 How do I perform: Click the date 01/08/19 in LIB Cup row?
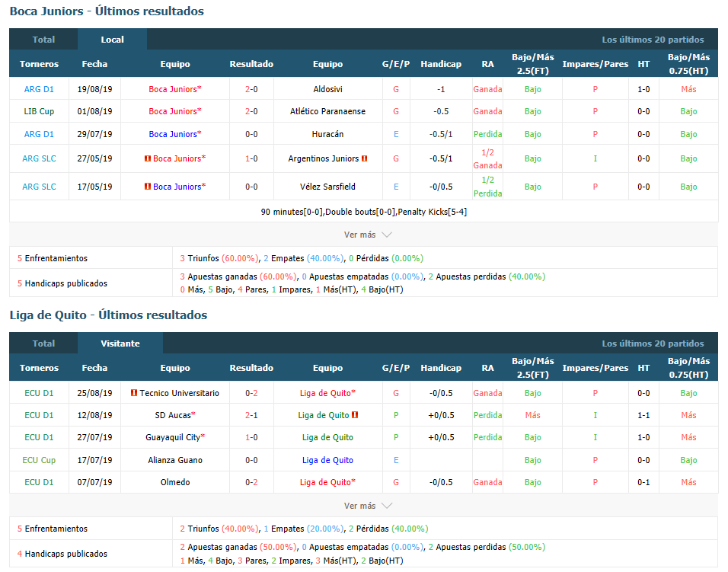tap(94, 111)
